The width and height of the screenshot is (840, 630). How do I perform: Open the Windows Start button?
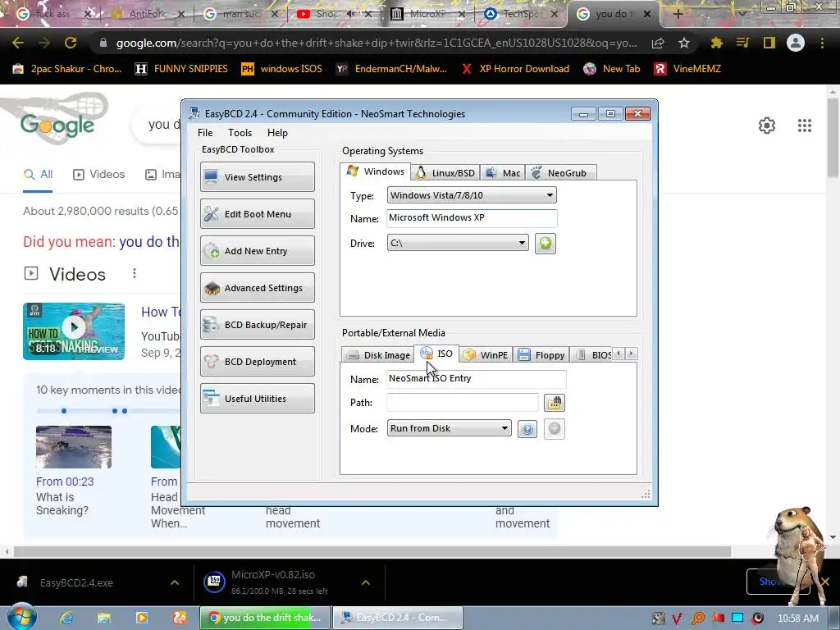coord(21,617)
